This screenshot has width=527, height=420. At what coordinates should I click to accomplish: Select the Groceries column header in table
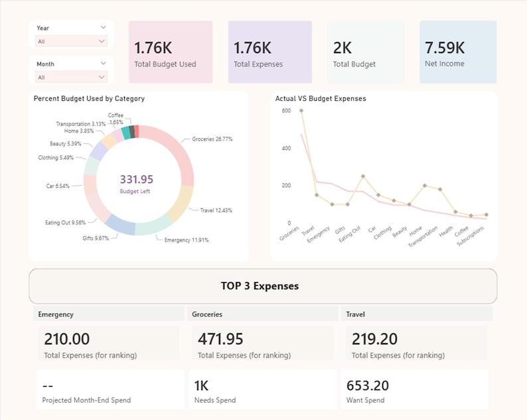262,314
